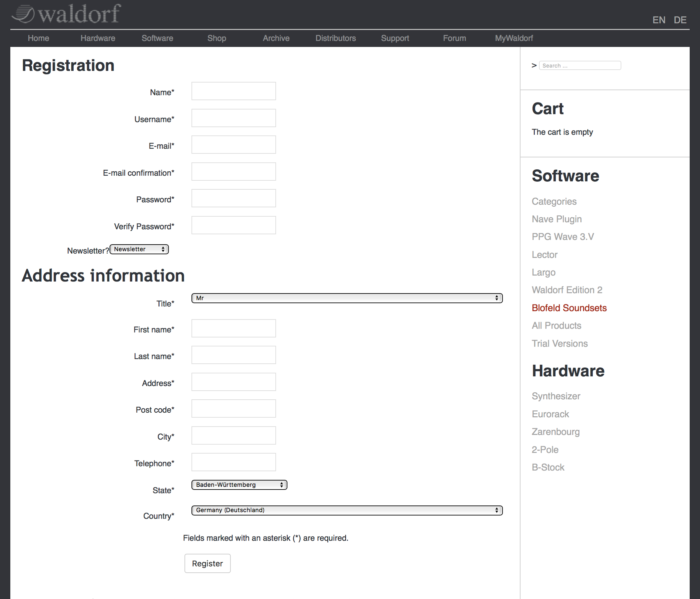Screen dimensions: 700x599
Task: Switch language to DE
Action: (x=680, y=20)
